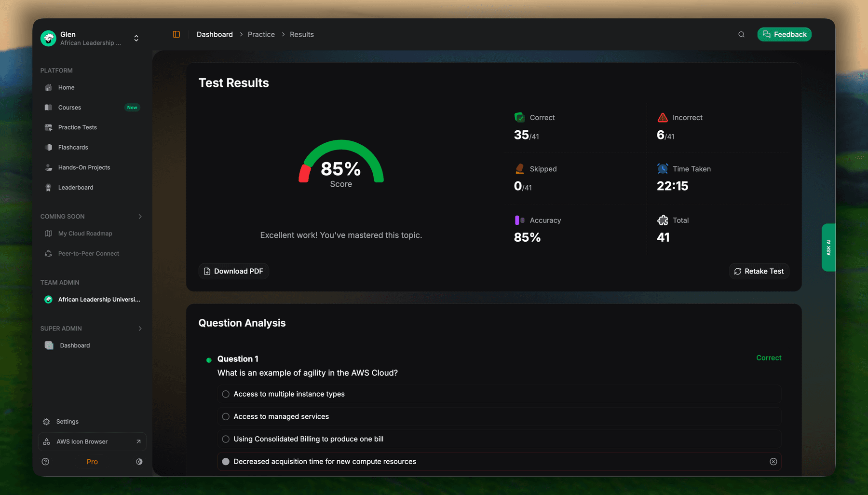Click the Incorrect warning triangle icon
Image resolution: width=868 pixels, height=495 pixels.
point(663,117)
